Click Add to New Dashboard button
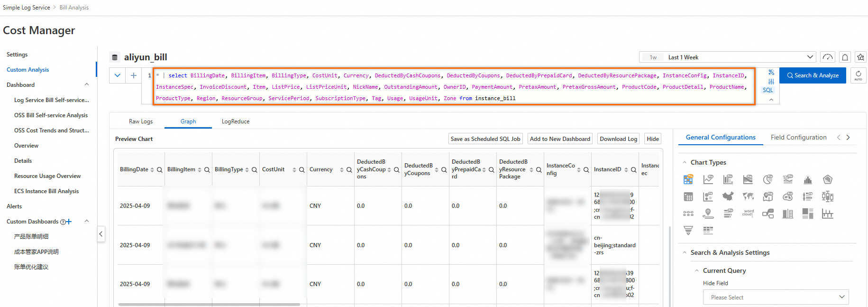Screen dimensions: 868x307 [x=560, y=139]
